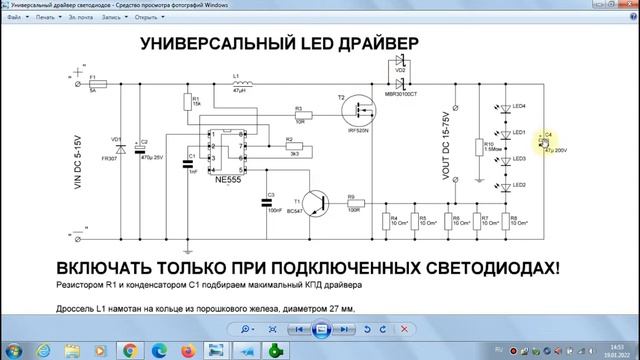This screenshot has width=640, height=360.
Task: Click the MBR30100CT diode label
Action: pos(401,94)
